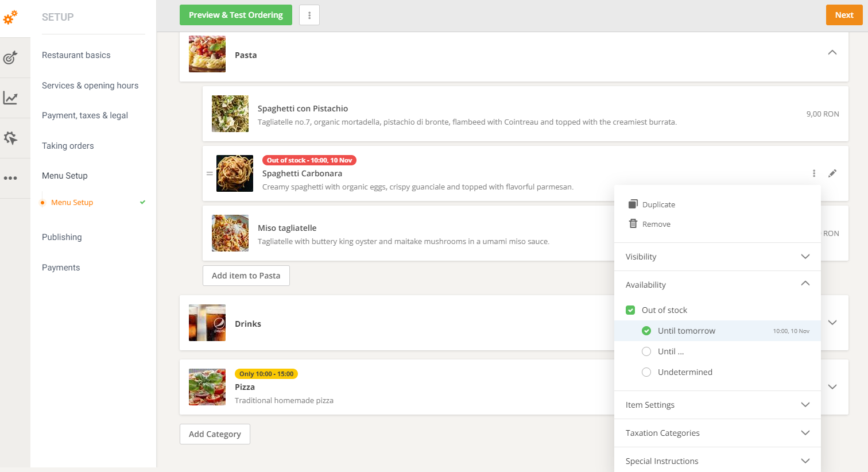Click the orange gears logo at top left
The image size is (868, 472).
point(10,17)
